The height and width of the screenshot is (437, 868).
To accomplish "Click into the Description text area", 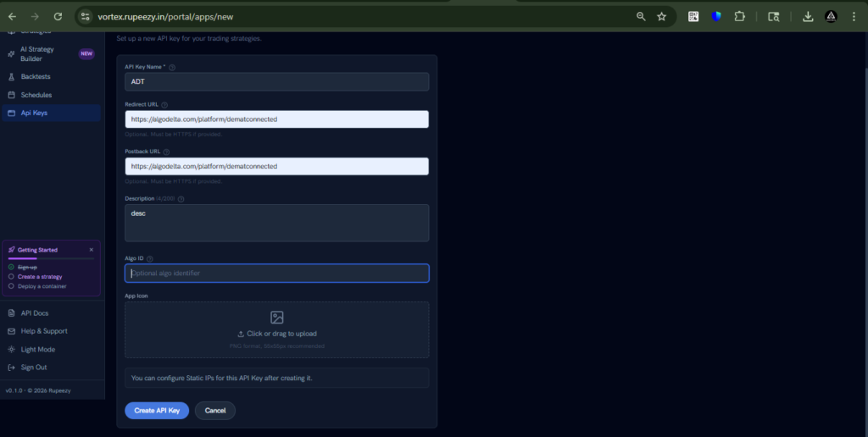I will tap(276, 223).
